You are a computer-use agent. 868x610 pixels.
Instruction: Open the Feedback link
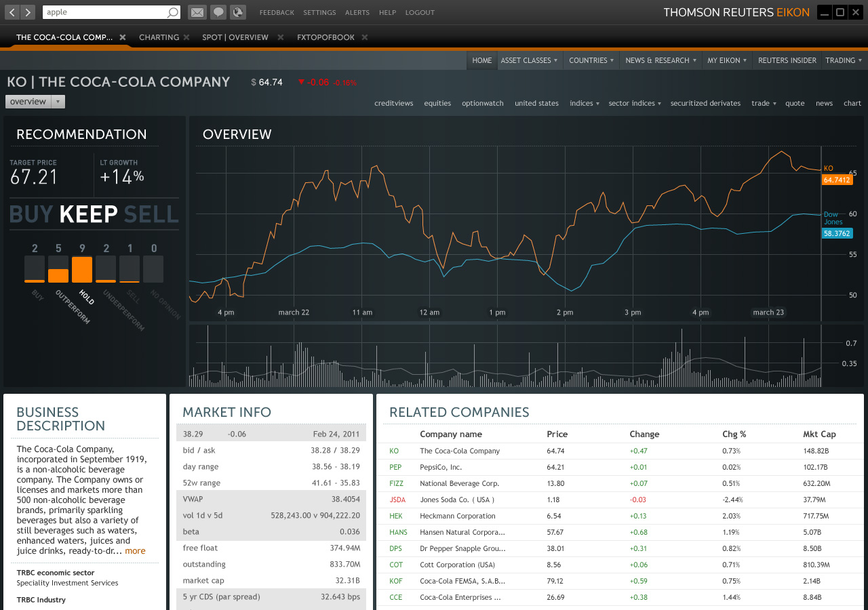[x=277, y=12]
